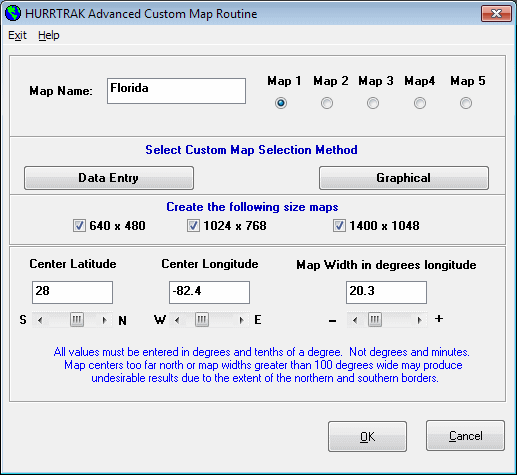517x475 pixels.
Task: Click right arrow of Center Latitude scrollbar
Action: tap(105, 320)
